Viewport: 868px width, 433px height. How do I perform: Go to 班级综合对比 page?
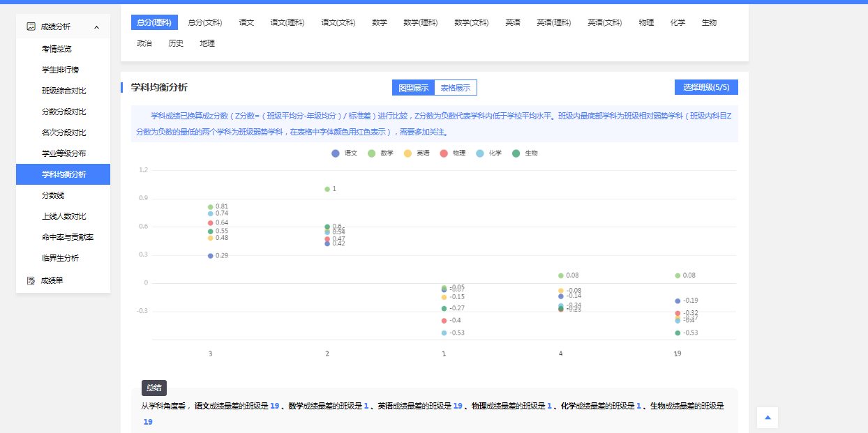pyautogui.click(x=63, y=91)
